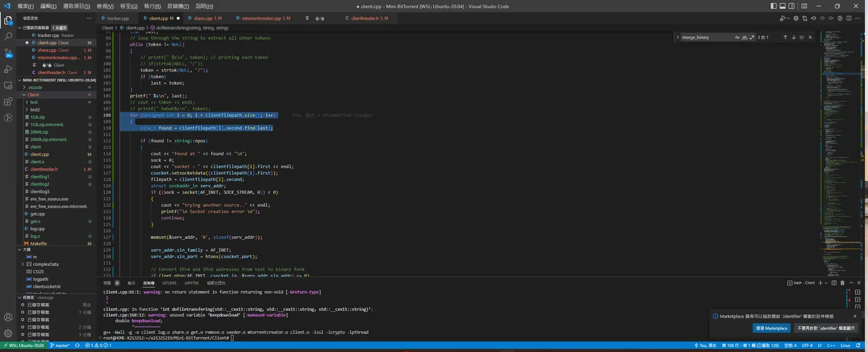Screen dimensions: 868x352
Task: Go to next match in find widget
Action: (793, 37)
